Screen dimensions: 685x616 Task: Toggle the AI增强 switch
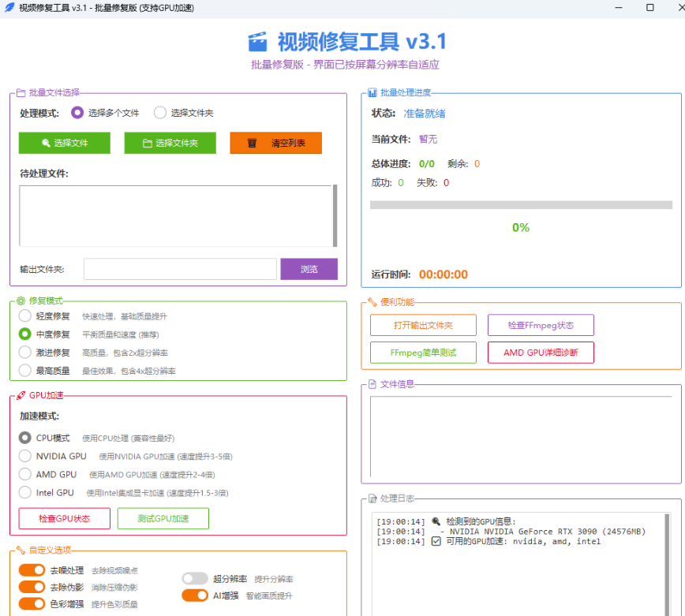(x=195, y=595)
